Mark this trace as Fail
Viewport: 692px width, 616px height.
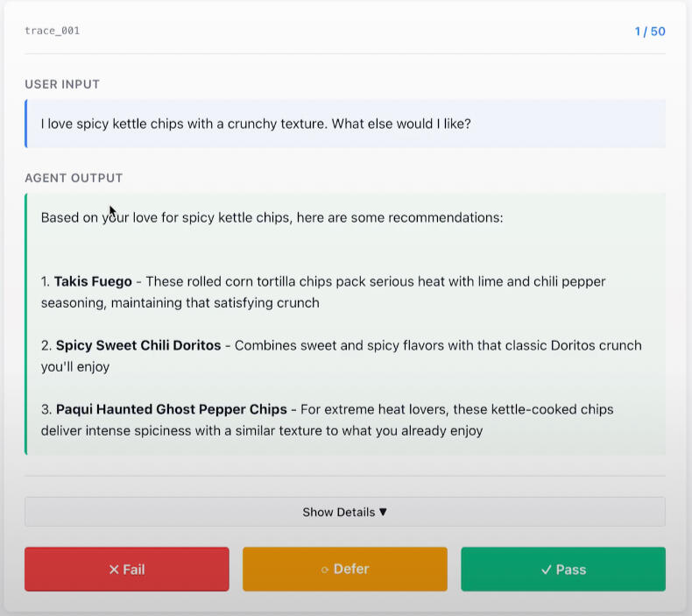pos(127,570)
